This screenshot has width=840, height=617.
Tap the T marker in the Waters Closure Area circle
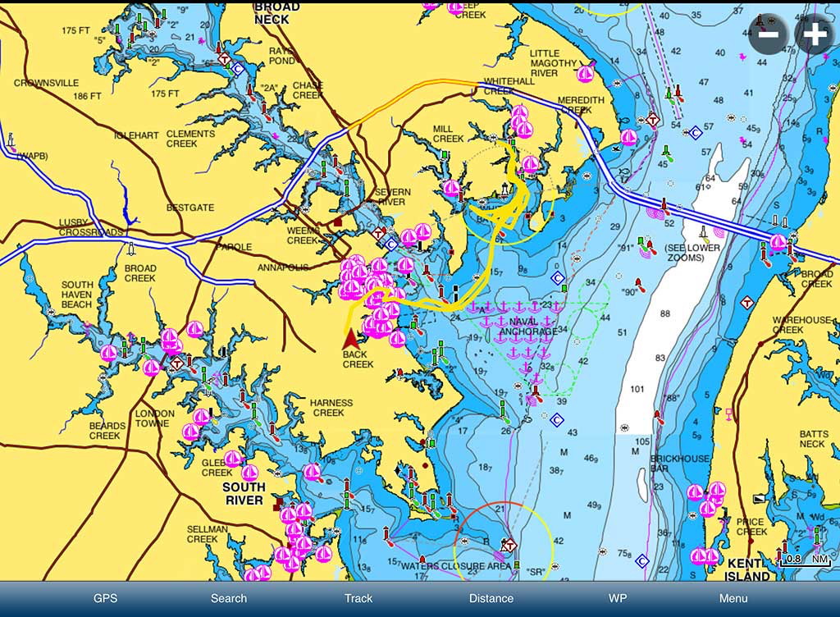[509, 546]
